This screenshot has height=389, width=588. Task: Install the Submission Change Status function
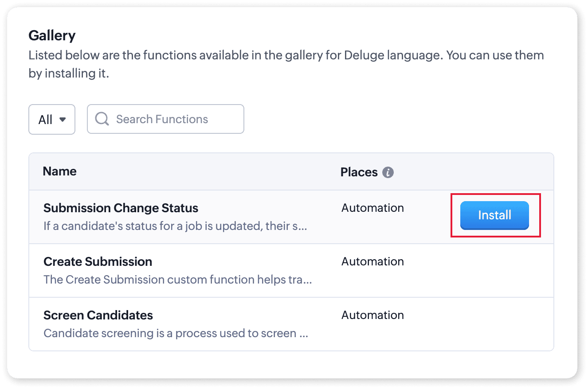(494, 215)
